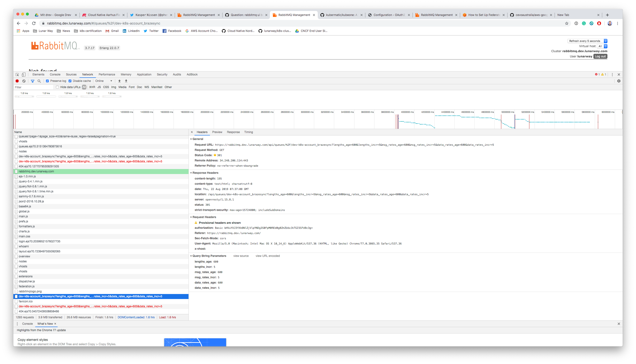
Task: Switch to the Preview tab of request
Action: (217, 132)
